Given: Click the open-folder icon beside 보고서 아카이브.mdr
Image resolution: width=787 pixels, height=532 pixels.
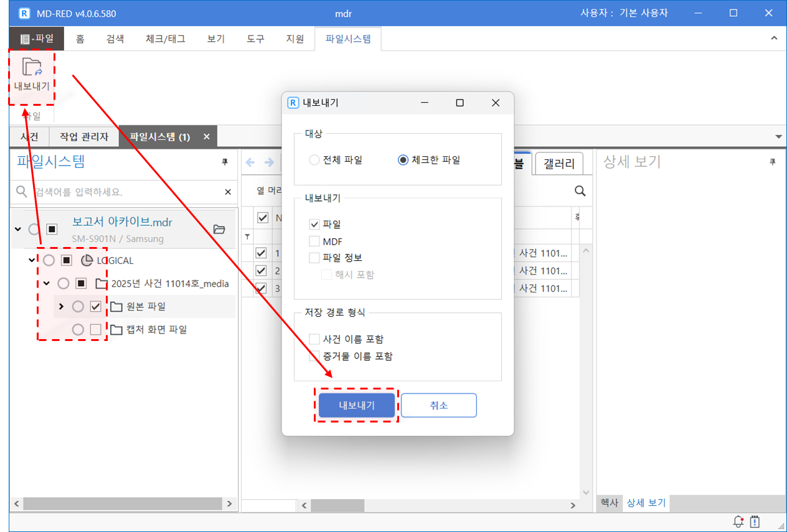Looking at the screenshot, I should point(219,230).
